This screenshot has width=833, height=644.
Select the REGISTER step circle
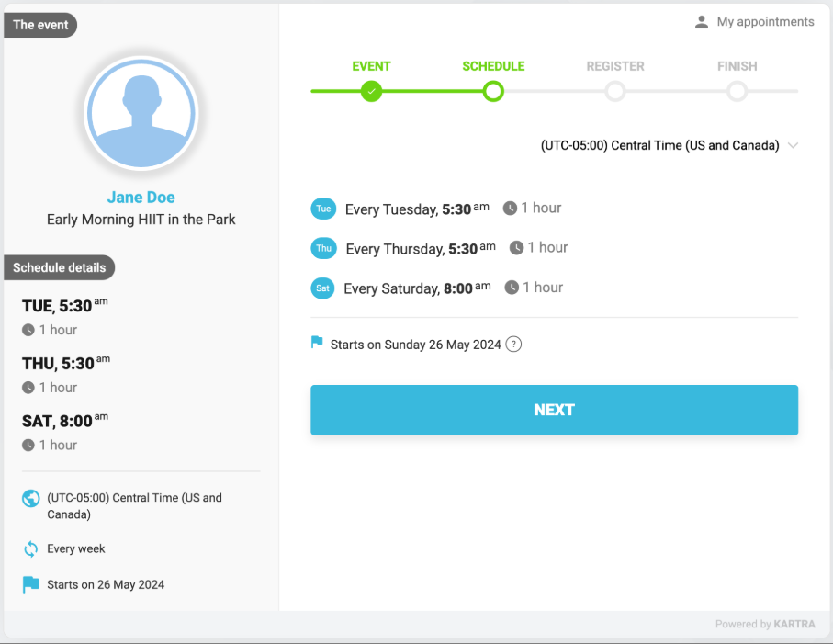click(614, 91)
